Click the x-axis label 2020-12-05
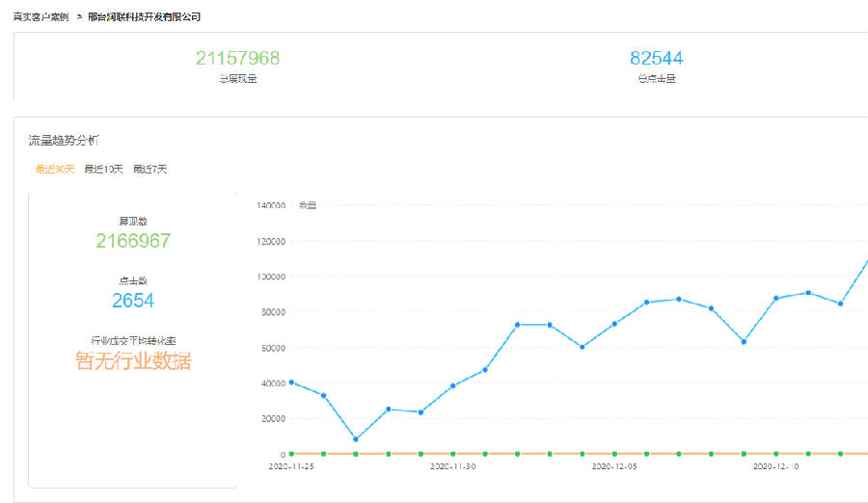Viewport: 868px width, 503px height. click(x=614, y=466)
